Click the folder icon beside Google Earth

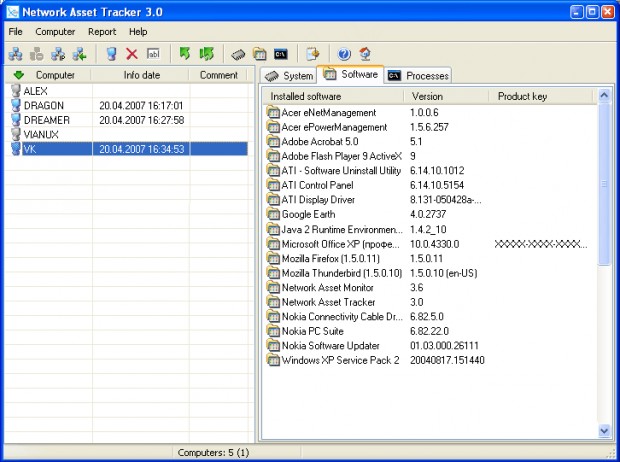click(273, 214)
